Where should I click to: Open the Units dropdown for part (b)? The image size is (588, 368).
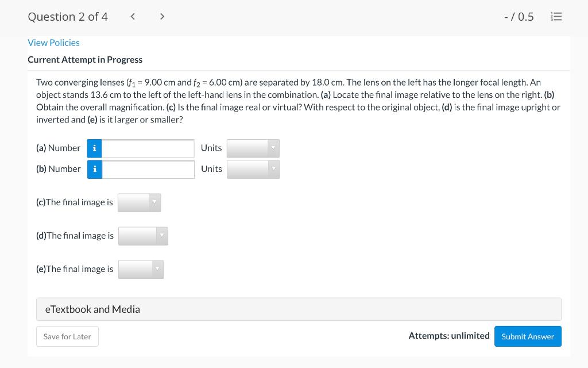click(x=253, y=170)
